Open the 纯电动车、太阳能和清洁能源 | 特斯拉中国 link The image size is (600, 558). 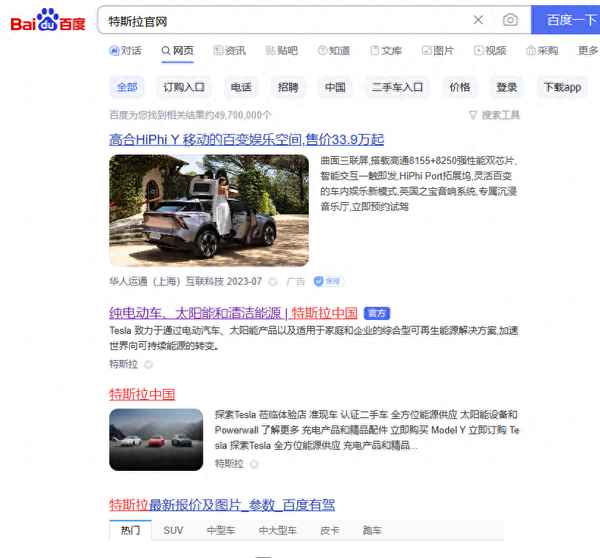click(233, 313)
